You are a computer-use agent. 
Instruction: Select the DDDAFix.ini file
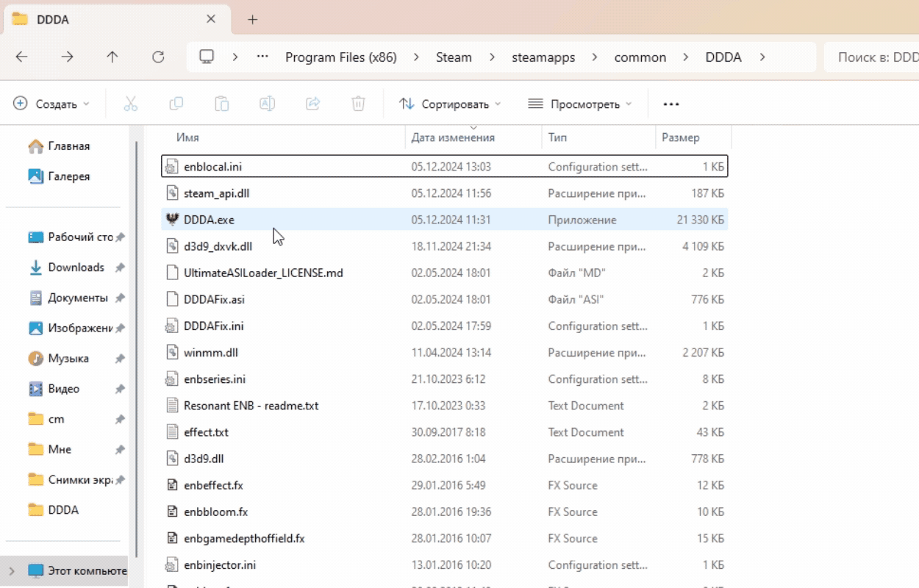tap(444, 326)
